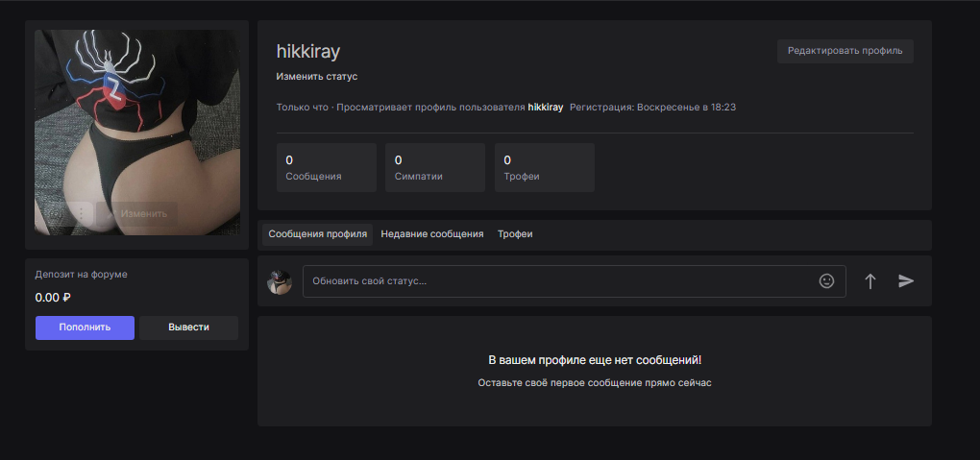The image size is (980, 460).
Task: Click the Сообщения counter tile
Action: coord(327,168)
